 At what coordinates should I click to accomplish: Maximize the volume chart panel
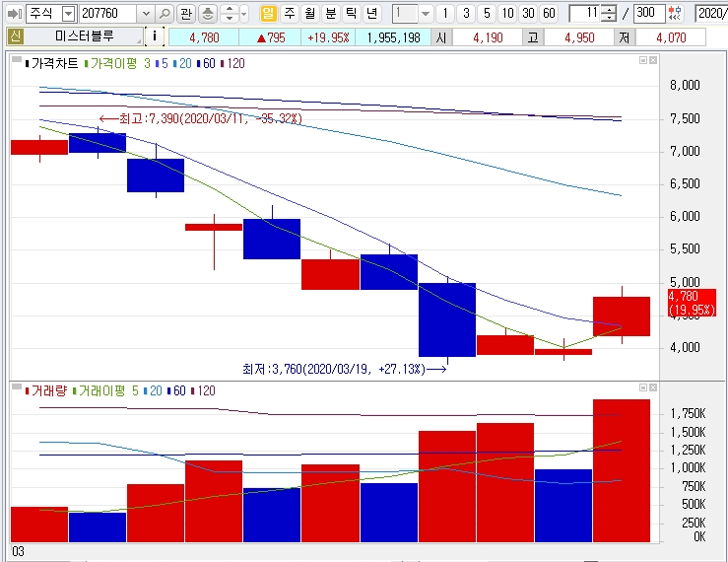(x=643, y=387)
